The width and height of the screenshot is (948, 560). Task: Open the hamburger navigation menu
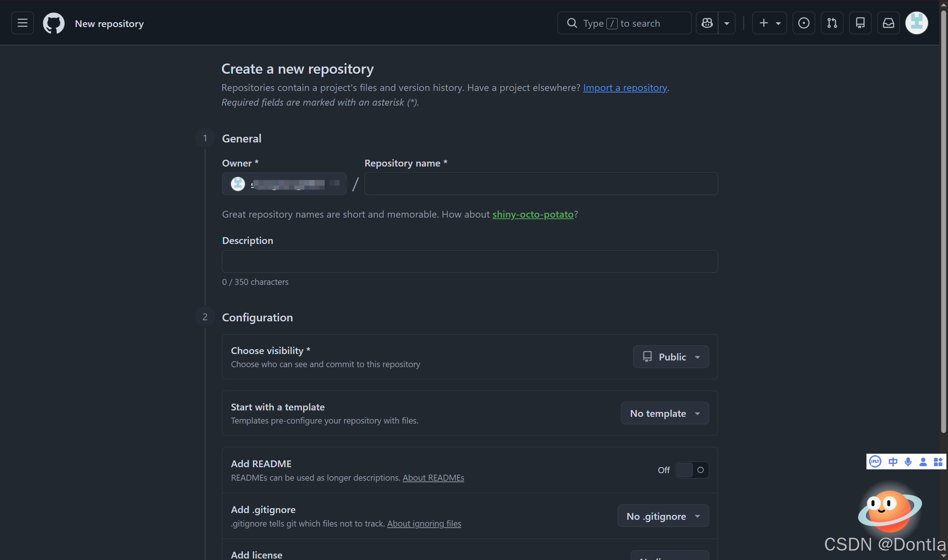(22, 23)
